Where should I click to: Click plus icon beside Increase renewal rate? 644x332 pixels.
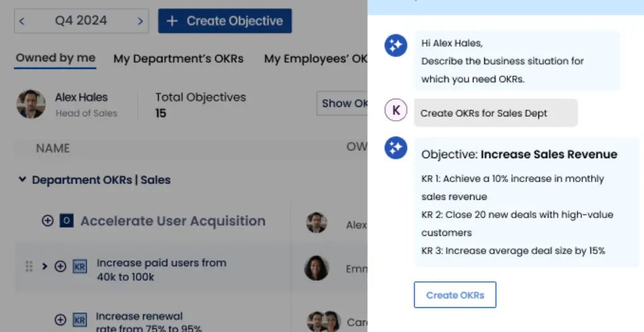tap(61, 320)
